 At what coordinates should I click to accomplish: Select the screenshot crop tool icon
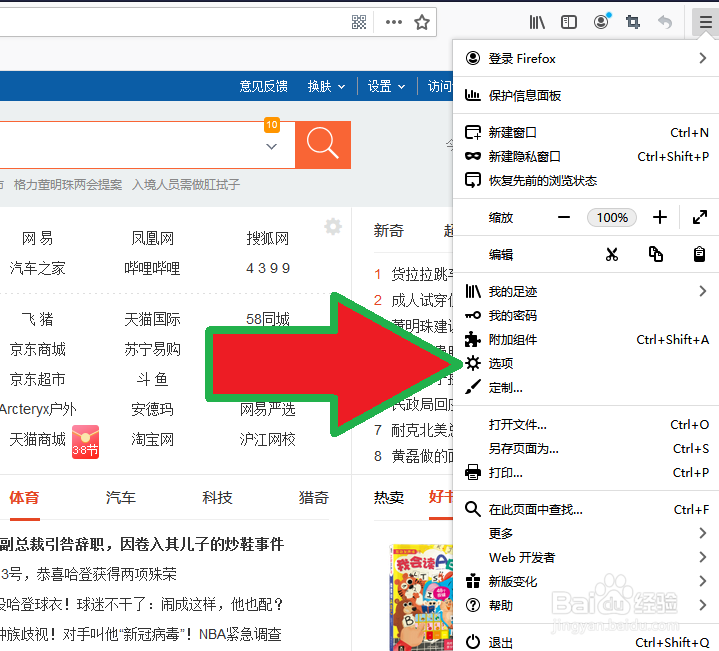point(633,22)
